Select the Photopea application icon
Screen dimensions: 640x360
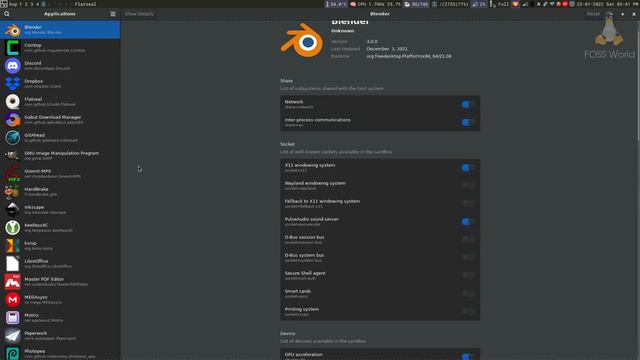[13, 353]
